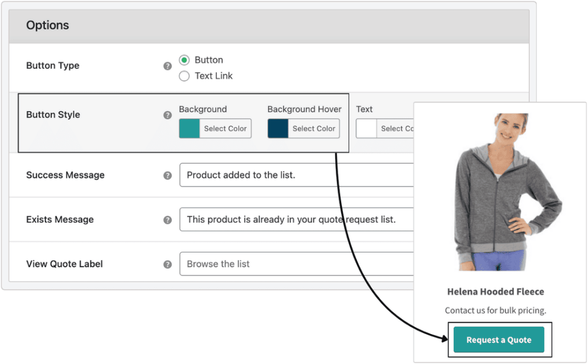Click the Success Message label
The image size is (588, 364).
pyautogui.click(x=65, y=175)
